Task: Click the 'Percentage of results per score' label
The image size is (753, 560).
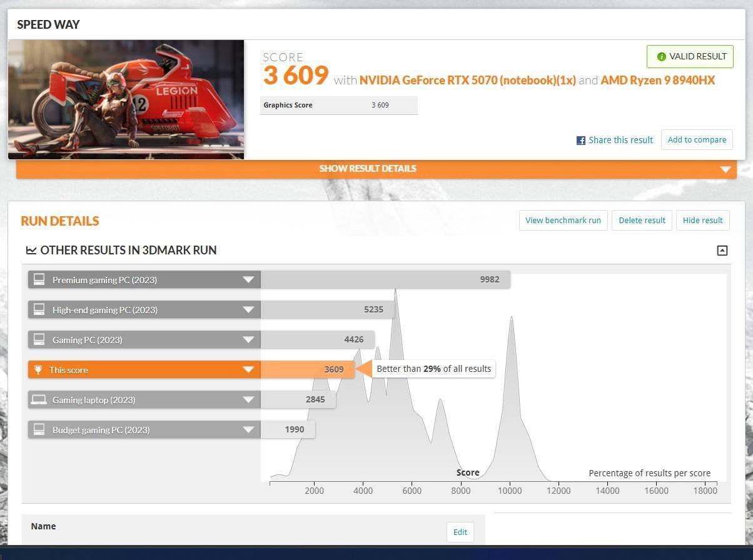Action: pyautogui.click(x=649, y=473)
